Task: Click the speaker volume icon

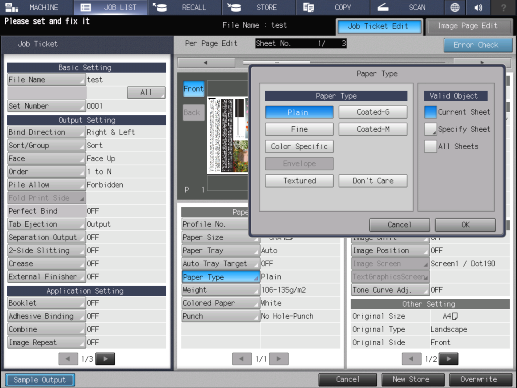Action: pyautogui.click(x=478, y=7)
